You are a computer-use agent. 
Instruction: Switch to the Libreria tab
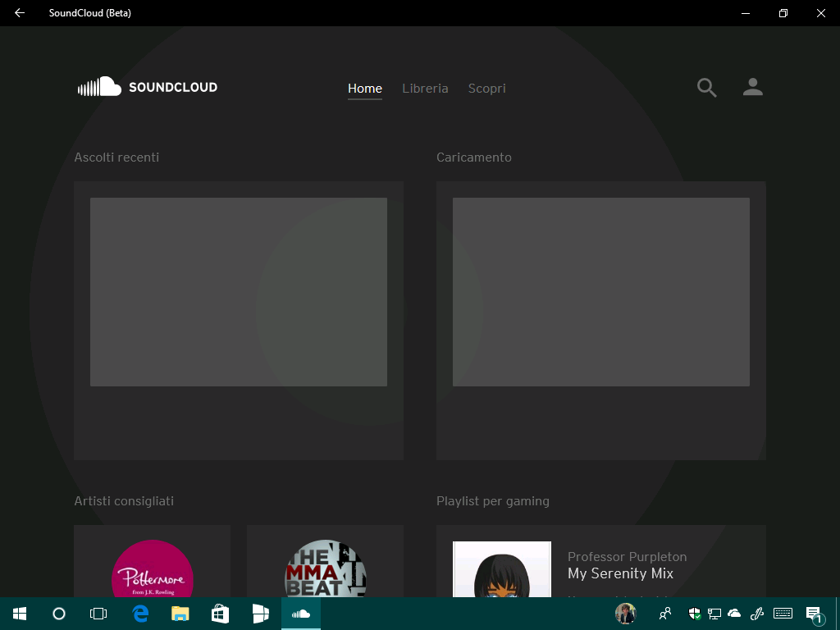426,89
